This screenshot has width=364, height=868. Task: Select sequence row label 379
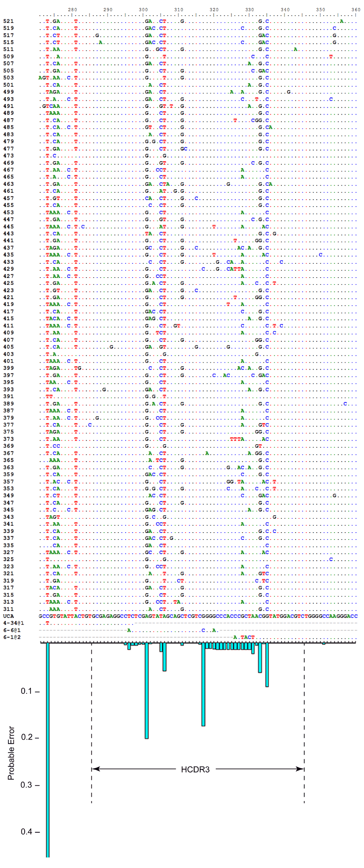tap(8, 418)
